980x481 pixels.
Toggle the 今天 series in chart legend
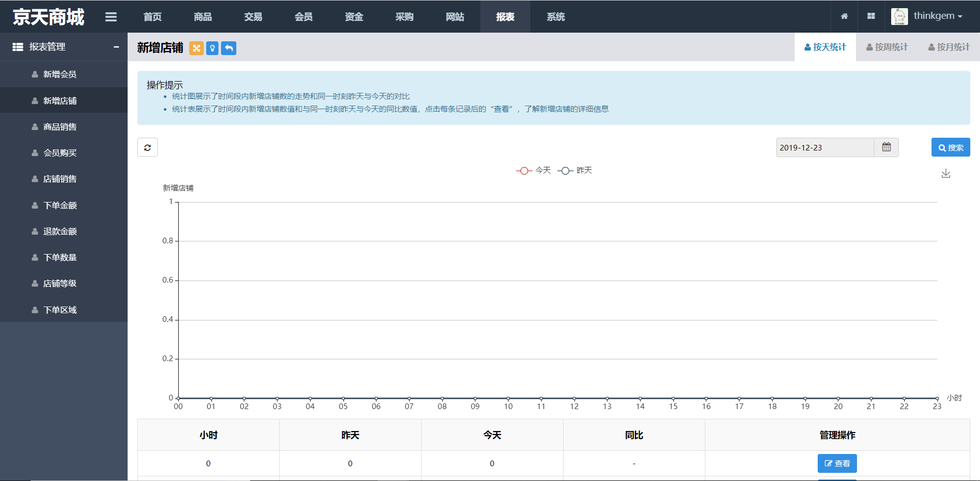click(x=533, y=170)
